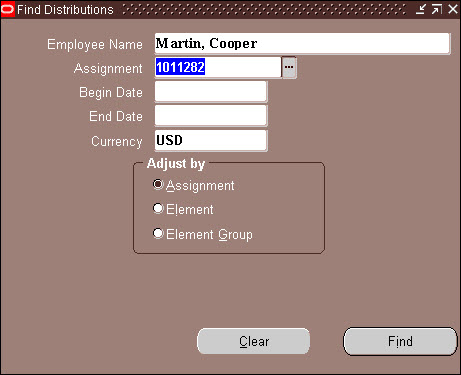Click the Find button
The width and height of the screenshot is (461, 375).
[400, 341]
